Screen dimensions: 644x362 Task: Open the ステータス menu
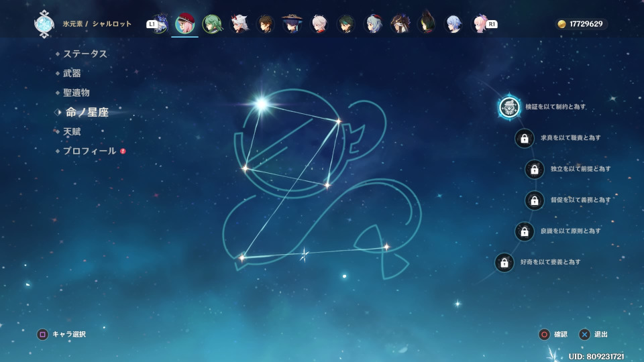tap(85, 54)
